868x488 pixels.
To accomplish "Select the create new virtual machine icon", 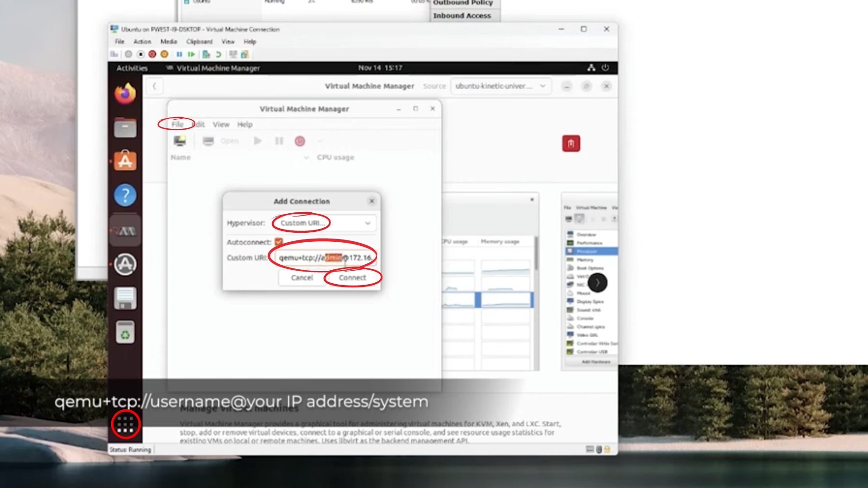I will click(x=180, y=141).
